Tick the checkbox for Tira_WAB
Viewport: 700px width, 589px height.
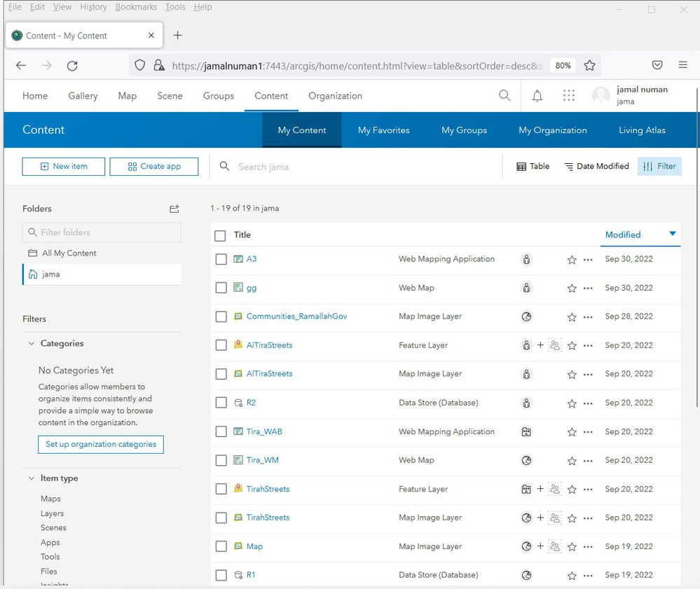coord(221,432)
